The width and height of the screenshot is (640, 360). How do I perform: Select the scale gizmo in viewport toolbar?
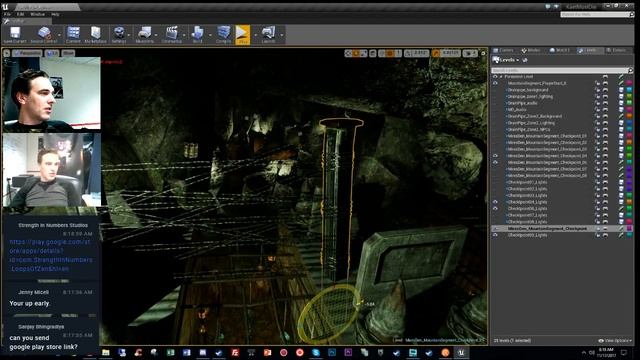pyautogui.click(x=363, y=53)
